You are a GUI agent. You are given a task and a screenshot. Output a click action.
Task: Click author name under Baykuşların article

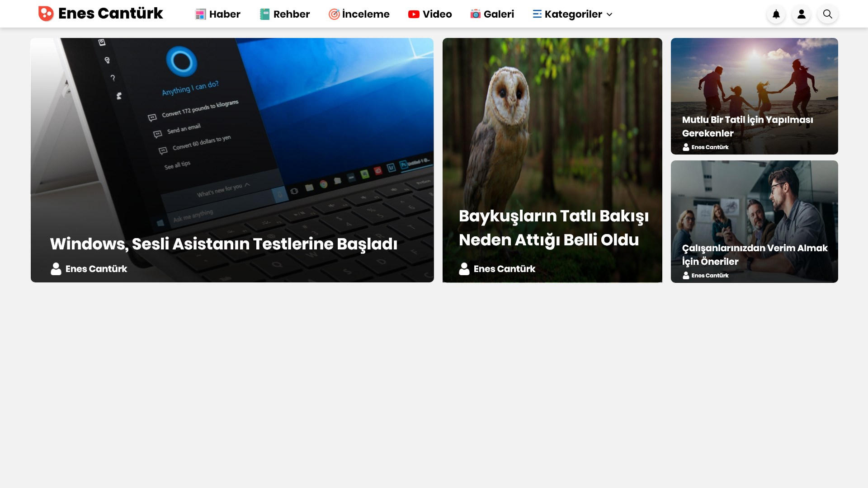click(505, 269)
